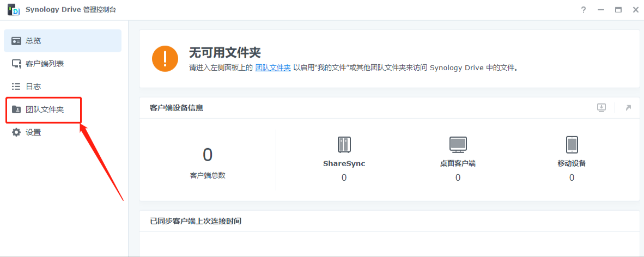The height and width of the screenshot is (257, 644).
Task: Click the 桌面客户端 monitor icon
Action: pos(458,144)
